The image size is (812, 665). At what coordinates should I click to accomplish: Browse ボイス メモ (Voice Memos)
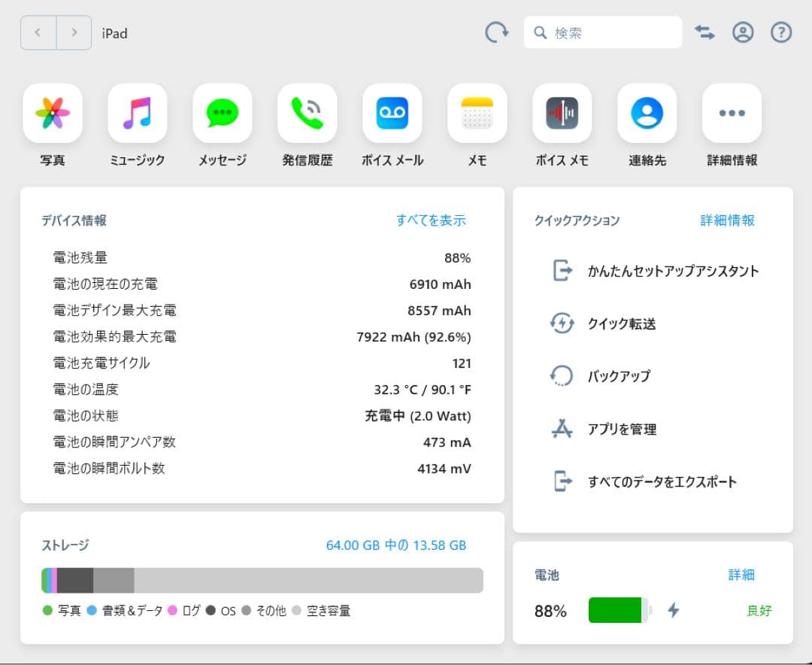click(x=562, y=113)
